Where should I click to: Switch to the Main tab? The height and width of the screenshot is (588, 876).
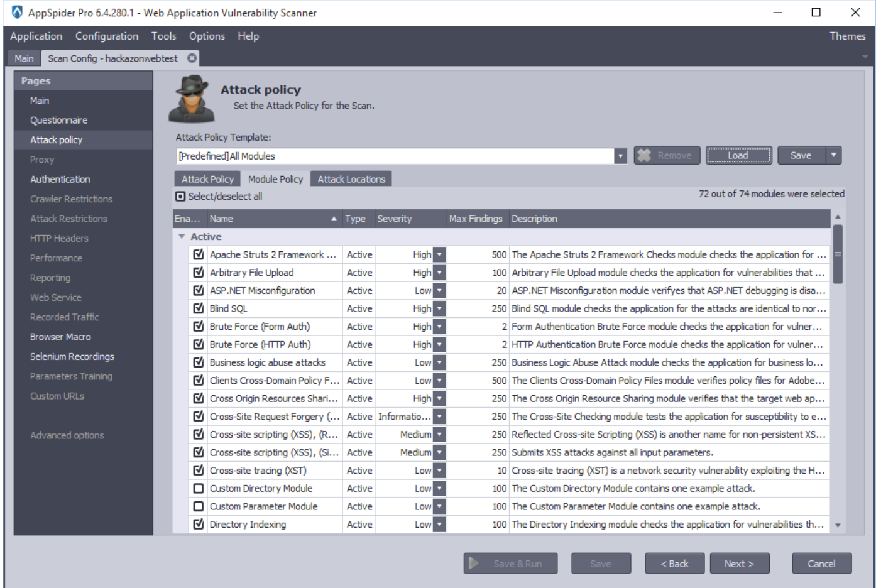[24, 58]
